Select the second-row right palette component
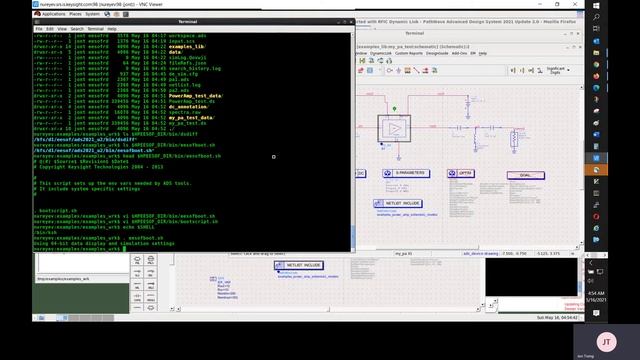This screenshot has height=360, width=640. point(151,273)
